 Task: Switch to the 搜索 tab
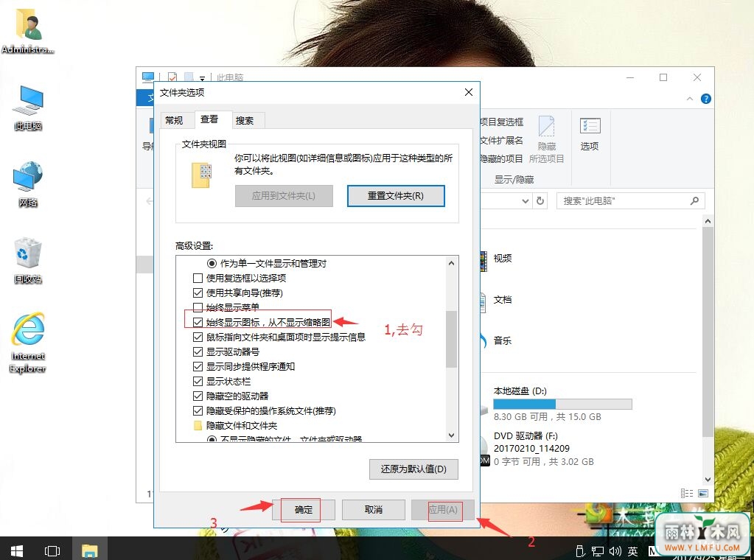245,121
